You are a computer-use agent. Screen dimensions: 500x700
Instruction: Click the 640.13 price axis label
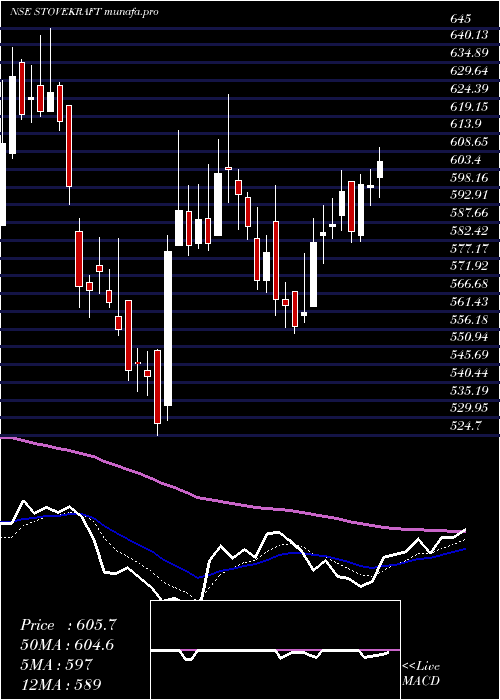469,36
